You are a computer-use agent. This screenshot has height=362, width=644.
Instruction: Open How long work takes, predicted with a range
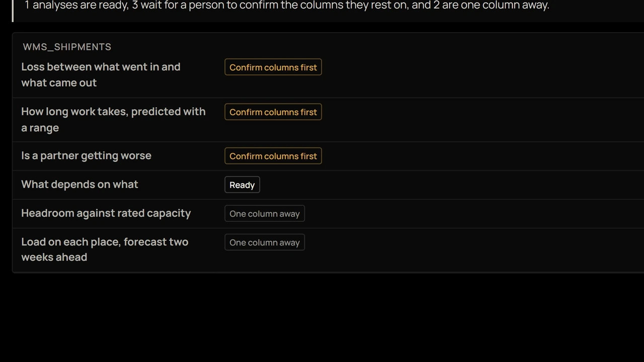point(113,119)
